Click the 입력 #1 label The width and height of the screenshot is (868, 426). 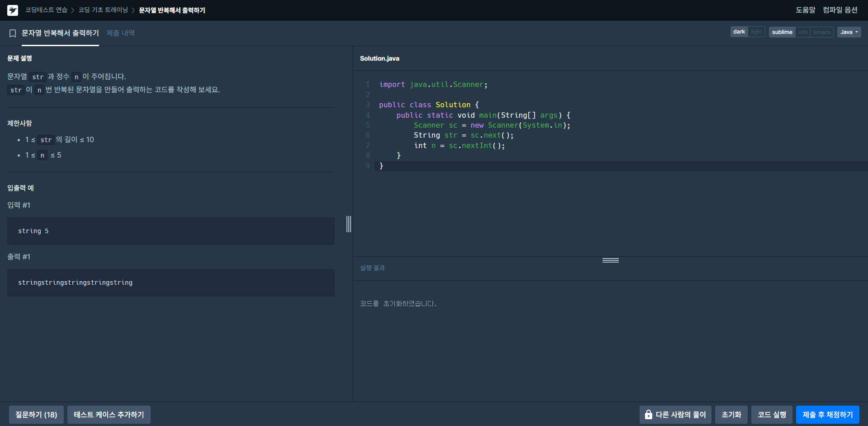19,205
